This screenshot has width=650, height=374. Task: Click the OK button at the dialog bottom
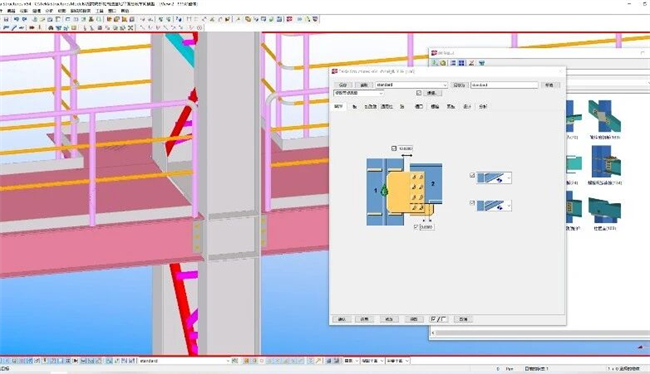click(x=342, y=319)
